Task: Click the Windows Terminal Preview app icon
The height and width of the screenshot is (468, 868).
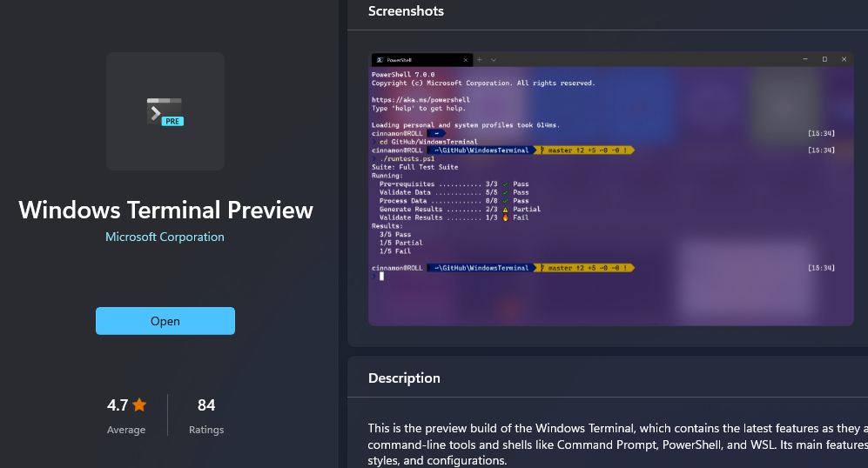Action: click(x=165, y=111)
